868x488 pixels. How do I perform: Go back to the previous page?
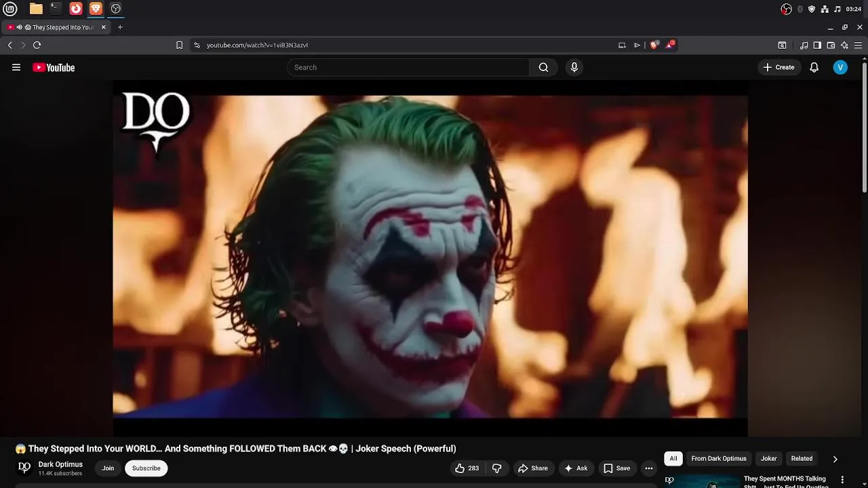[x=9, y=45]
